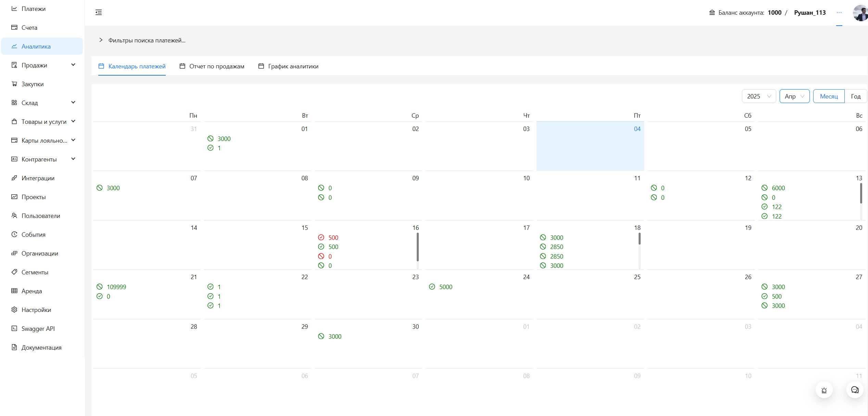Open Swagger API from sidebar

tap(38, 329)
